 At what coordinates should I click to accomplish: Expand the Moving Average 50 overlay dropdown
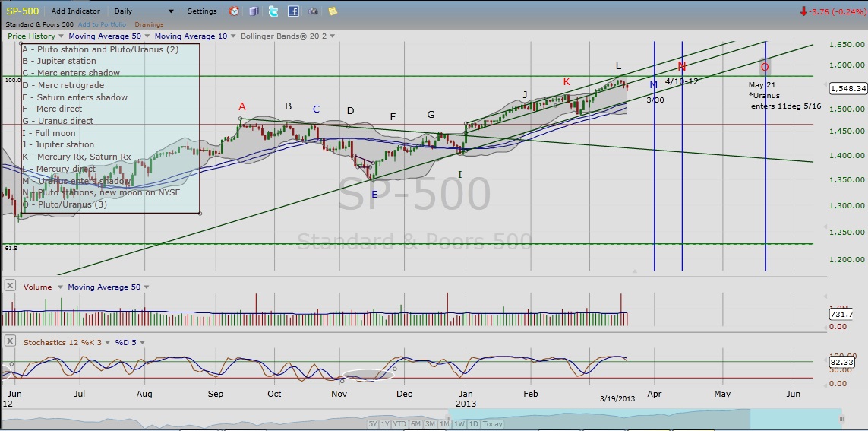pos(147,36)
